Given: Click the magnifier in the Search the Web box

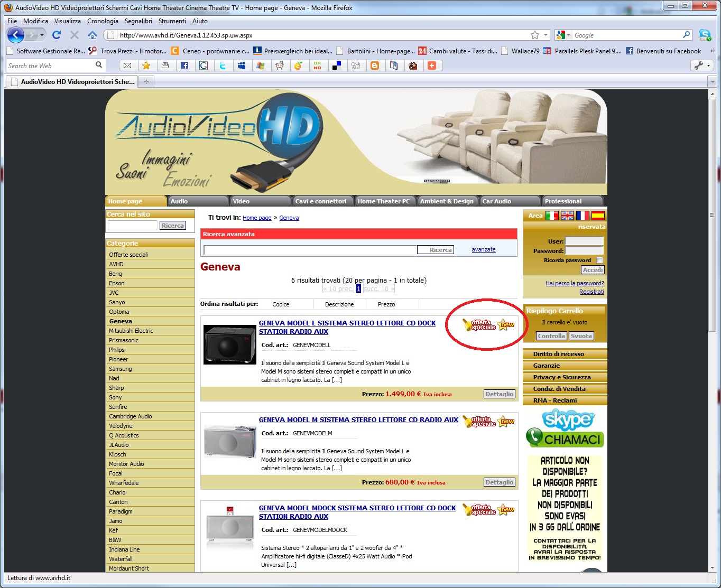Looking at the screenshot, I should (99, 65).
